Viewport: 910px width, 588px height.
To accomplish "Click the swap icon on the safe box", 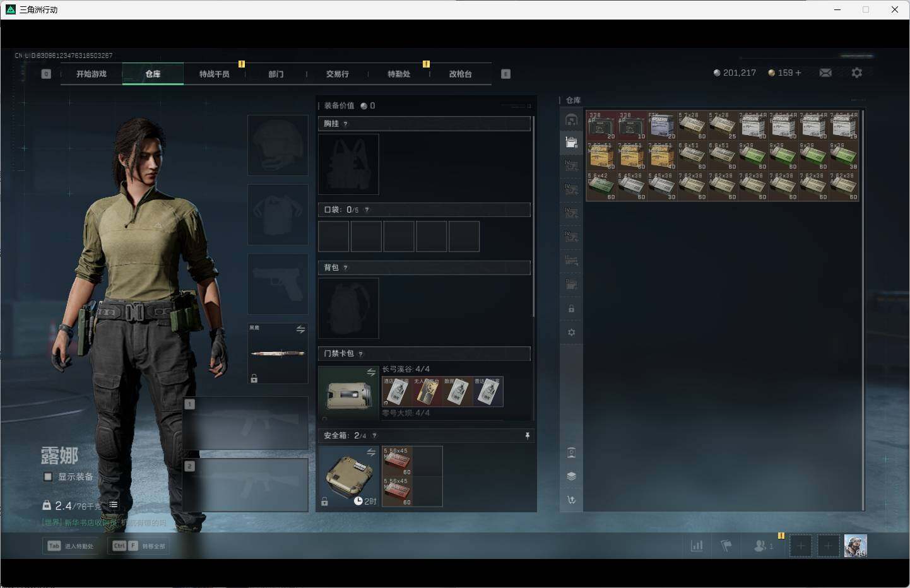I will pos(371,452).
